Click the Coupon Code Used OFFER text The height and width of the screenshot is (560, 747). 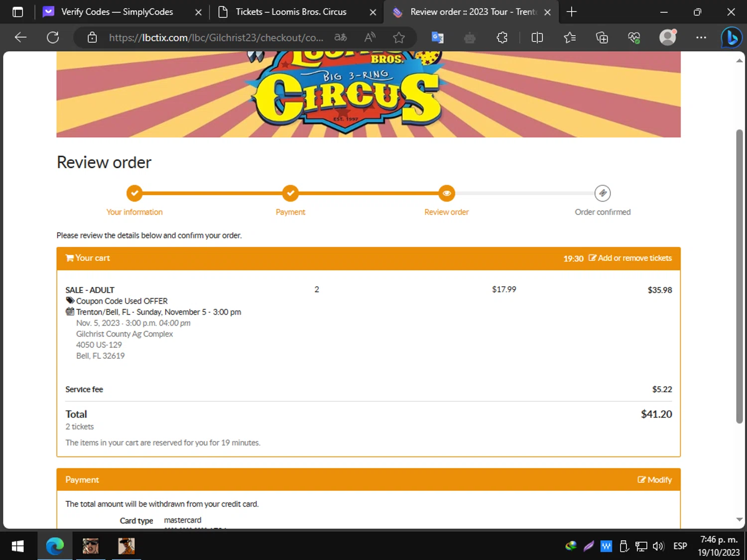click(x=122, y=301)
